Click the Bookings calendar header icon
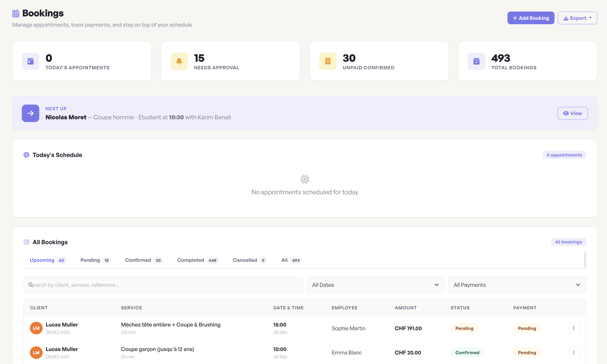This screenshot has width=607, height=364. coord(16,13)
